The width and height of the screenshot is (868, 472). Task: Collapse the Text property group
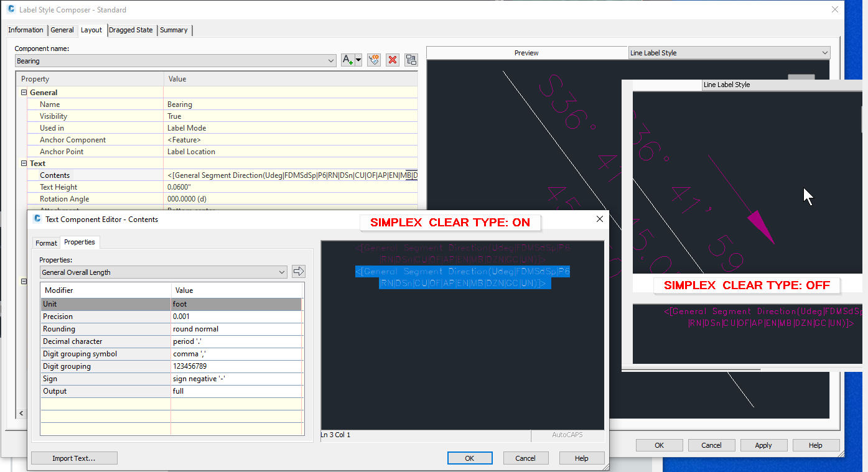coord(24,164)
